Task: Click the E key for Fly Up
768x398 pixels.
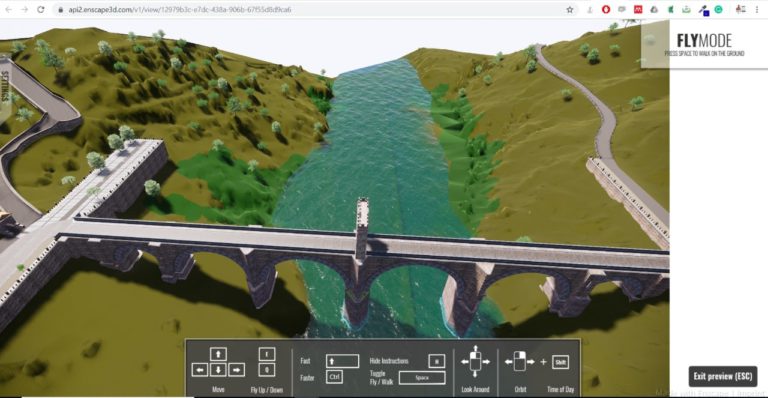Action: point(266,354)
